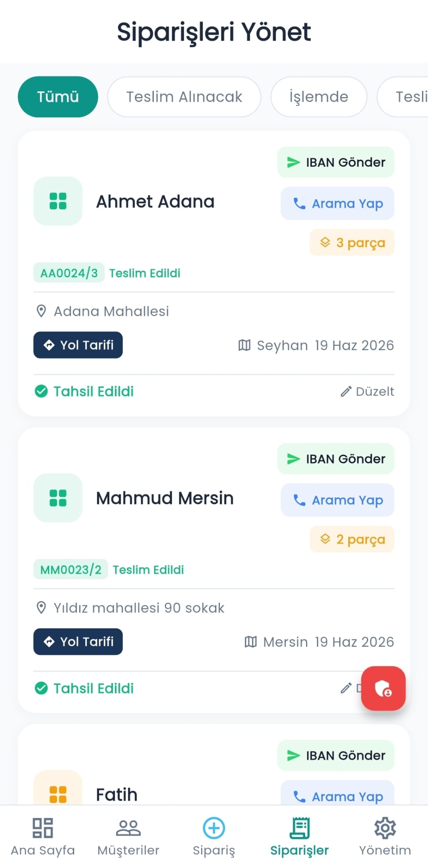Edit Ahmet Adana order with Düzelt

(x=367, y=391)
